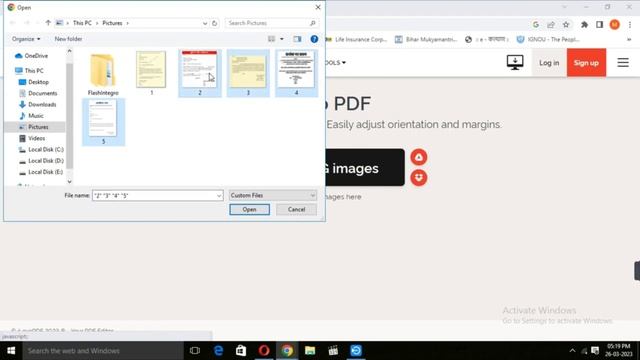Select This PC in the navigation tree
640x360 pixels.
(29, 71)
